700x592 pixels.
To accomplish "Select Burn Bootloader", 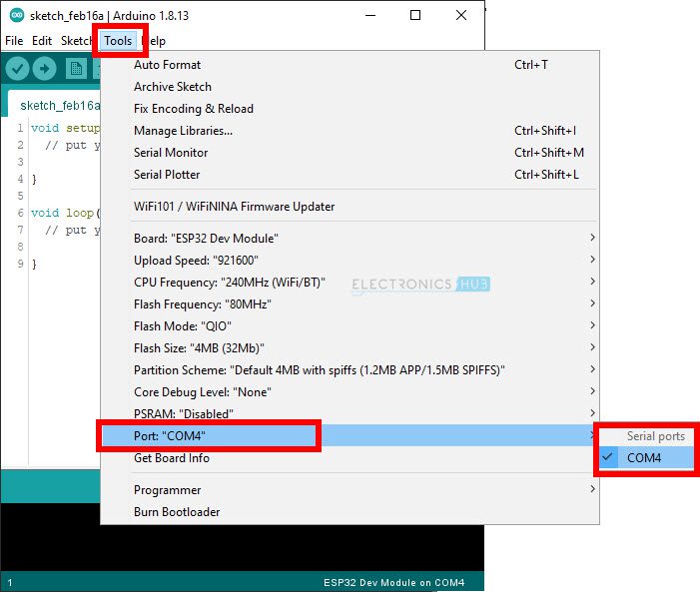I will point(350,512).
